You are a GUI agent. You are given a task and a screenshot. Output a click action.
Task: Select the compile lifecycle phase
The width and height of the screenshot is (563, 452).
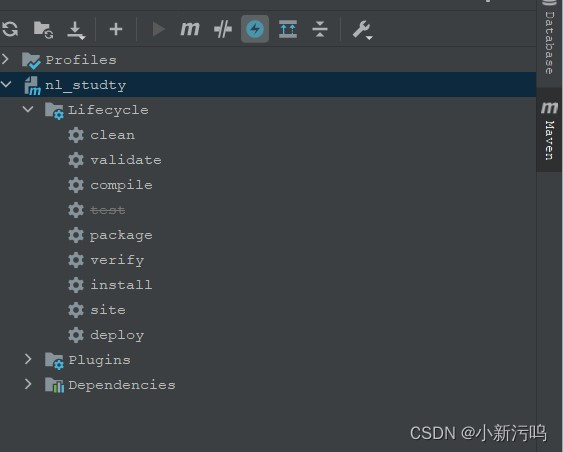[121, 185]
